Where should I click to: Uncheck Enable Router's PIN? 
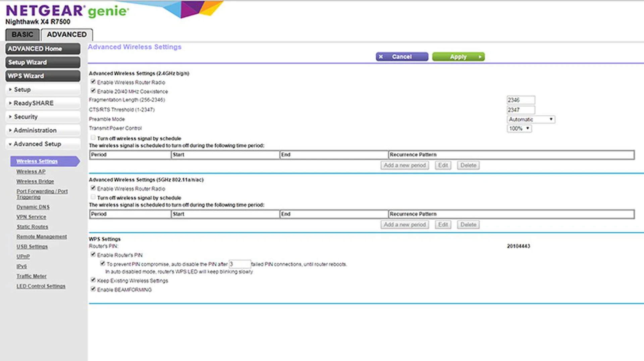tap(93, 255)
